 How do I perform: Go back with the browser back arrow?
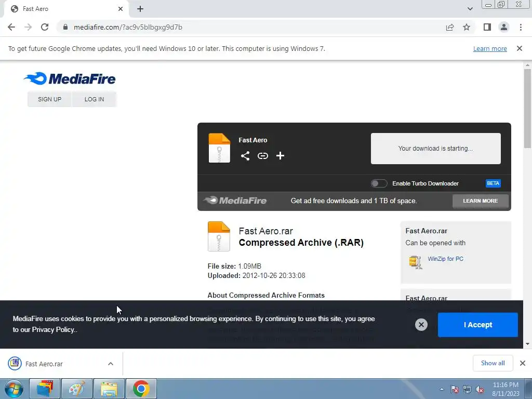point(11,27)
